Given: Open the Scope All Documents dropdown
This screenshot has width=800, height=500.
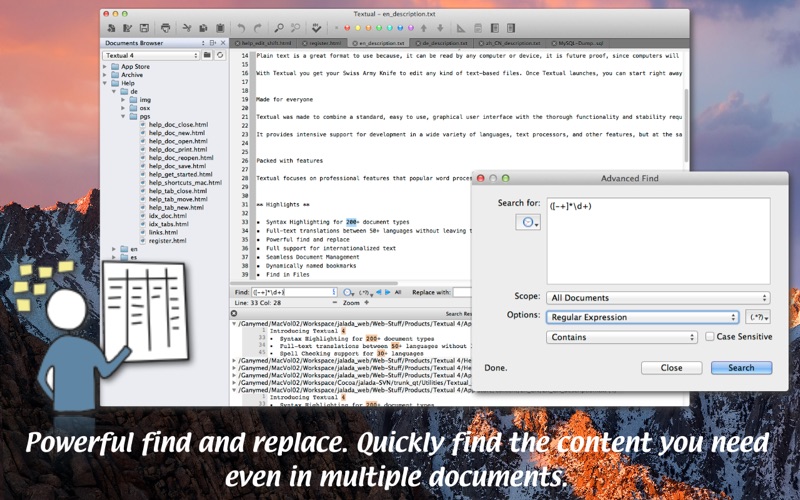Looking at the screenshot, I should point(658,297).
